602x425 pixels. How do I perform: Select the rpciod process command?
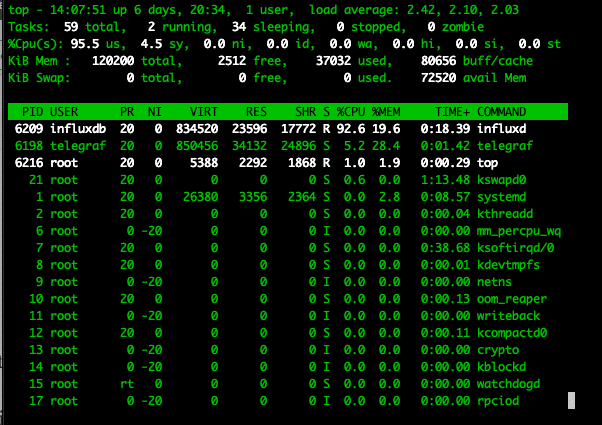pos(498,401)
